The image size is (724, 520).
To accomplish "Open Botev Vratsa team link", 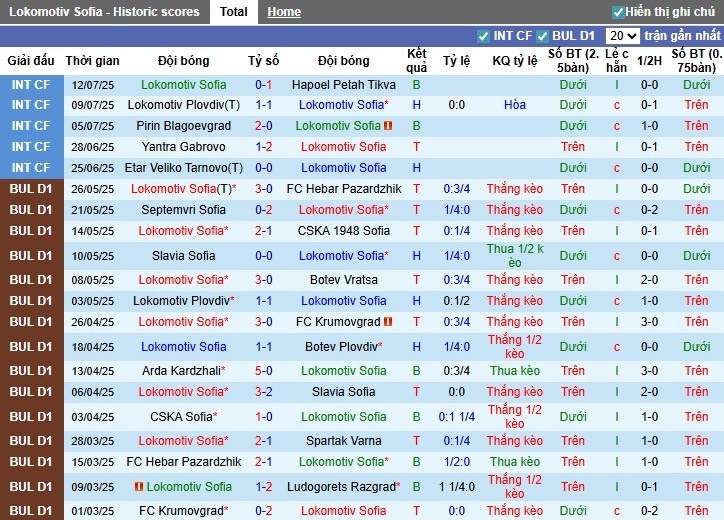I will 343,280.
